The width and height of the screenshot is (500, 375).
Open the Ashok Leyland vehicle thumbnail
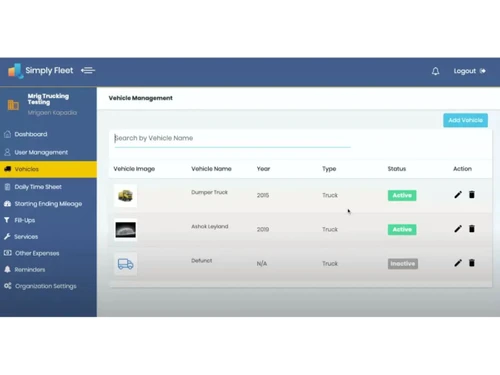125,230
